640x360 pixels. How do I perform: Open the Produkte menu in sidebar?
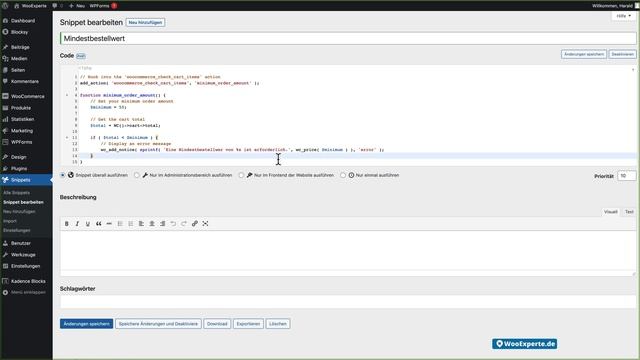[x=26, y=108]
